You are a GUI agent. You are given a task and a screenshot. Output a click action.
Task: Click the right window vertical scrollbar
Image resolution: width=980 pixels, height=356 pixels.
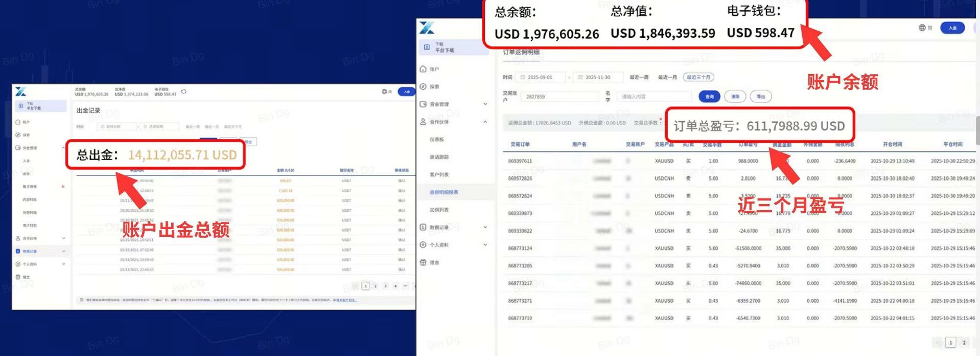pos(977,130)
